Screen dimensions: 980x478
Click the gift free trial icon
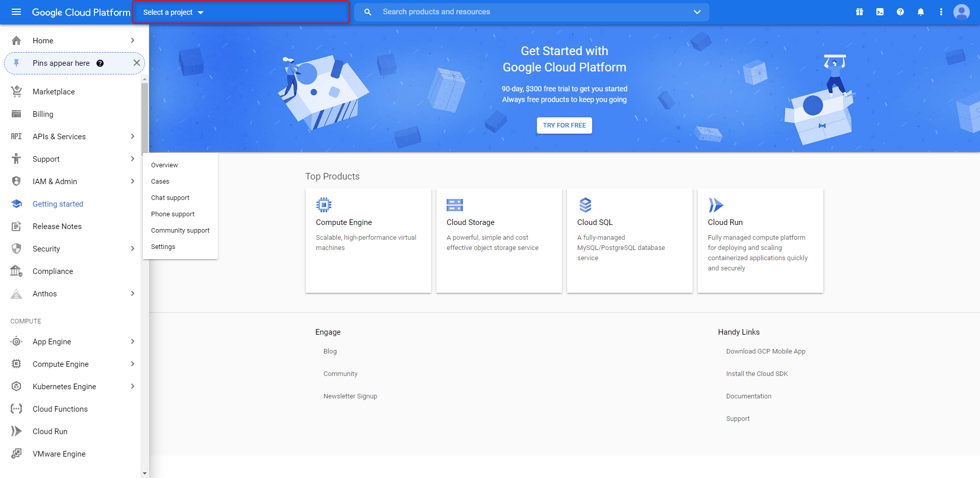pyautogui.click(x=860, y=12)
